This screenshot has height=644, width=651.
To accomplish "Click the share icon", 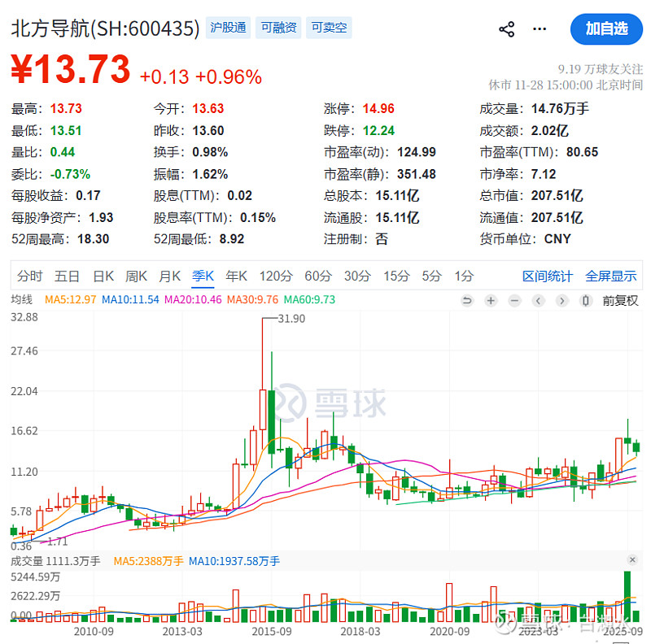I will 506,29.
